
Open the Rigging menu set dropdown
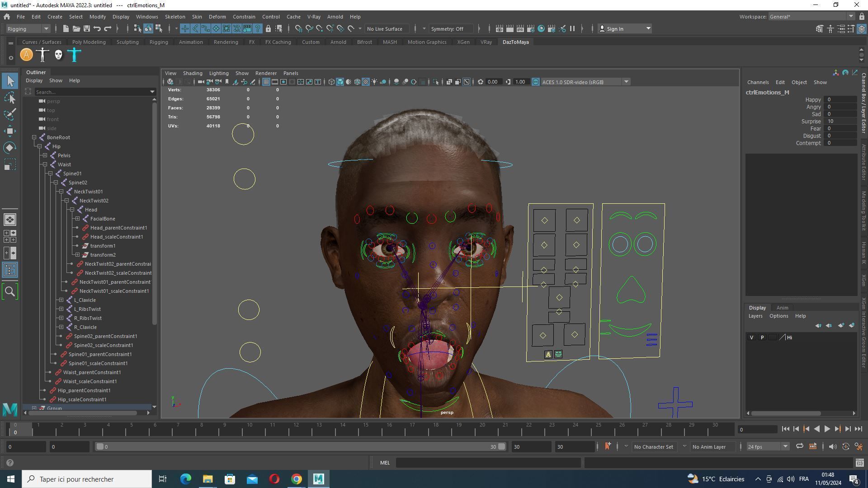pos(28,29)
